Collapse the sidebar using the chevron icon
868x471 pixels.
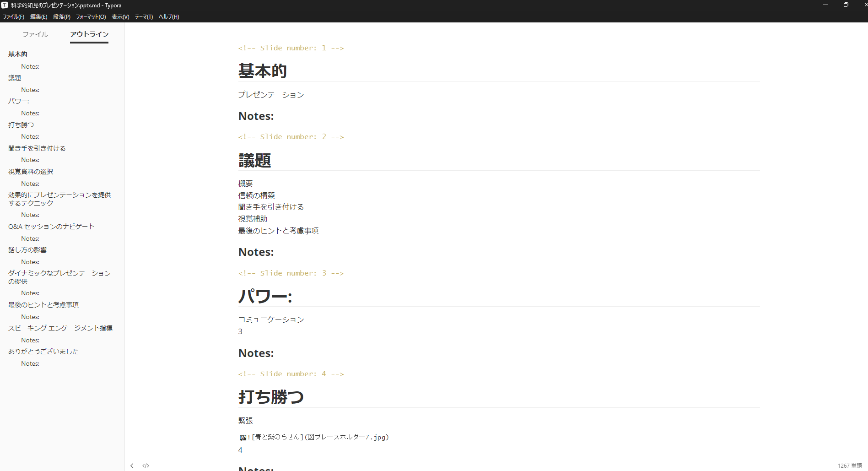[x=132, y=465]
